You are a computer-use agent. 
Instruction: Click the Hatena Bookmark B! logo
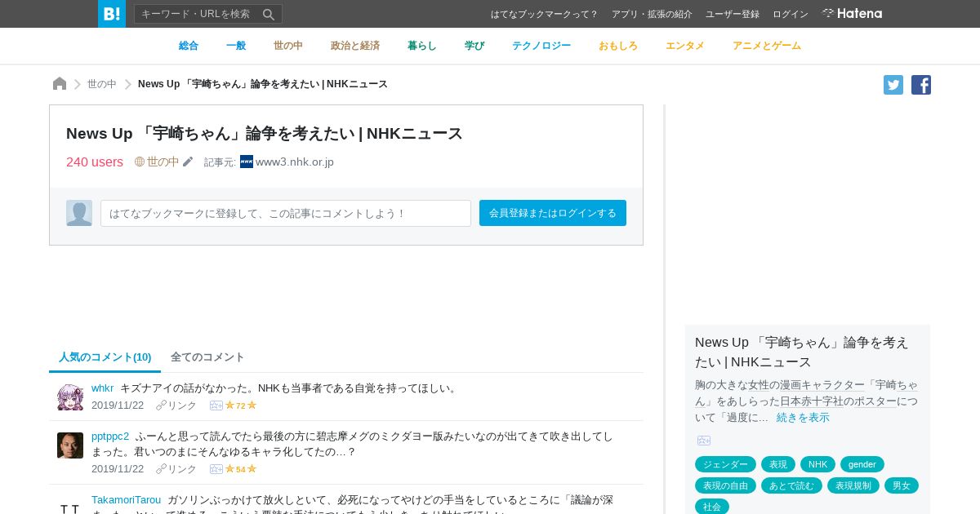coord(112,14)
